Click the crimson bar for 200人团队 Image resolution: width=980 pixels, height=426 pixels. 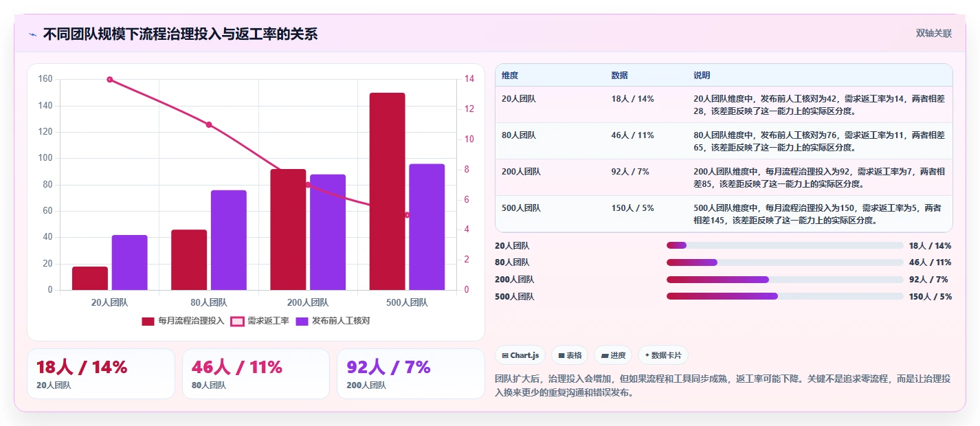click(288, 229)
